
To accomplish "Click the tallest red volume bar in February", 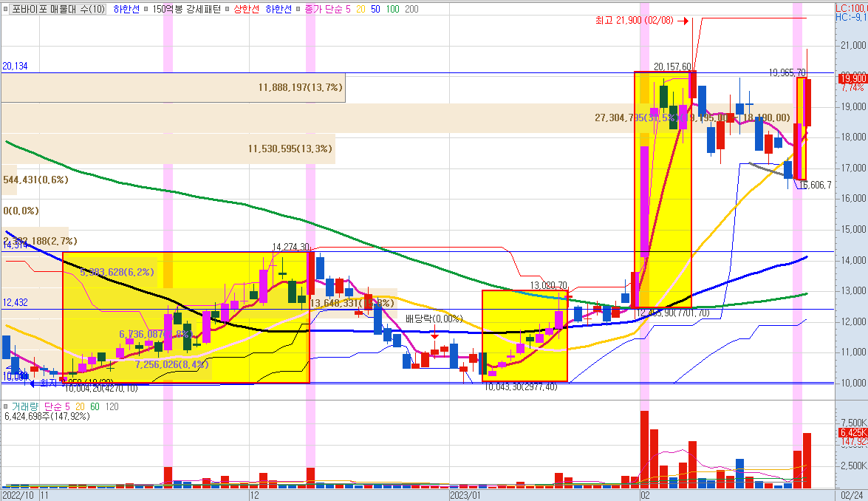I will (x=644, y=449).
